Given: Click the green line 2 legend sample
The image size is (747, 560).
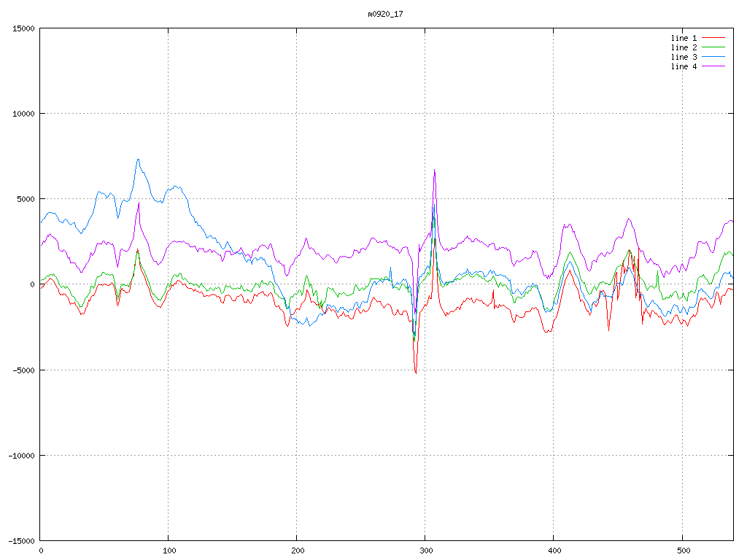Looking at the screenshot, I should [x=713, y=47].
